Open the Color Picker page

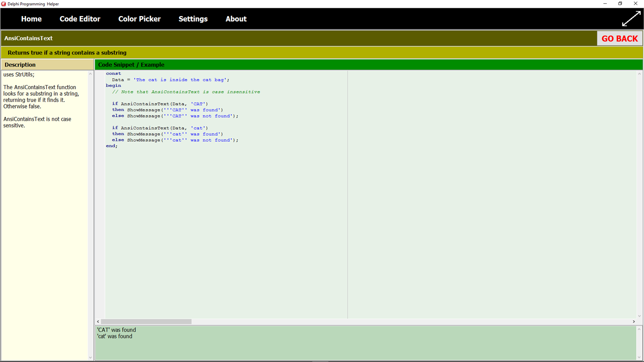[x=139, y=19]
